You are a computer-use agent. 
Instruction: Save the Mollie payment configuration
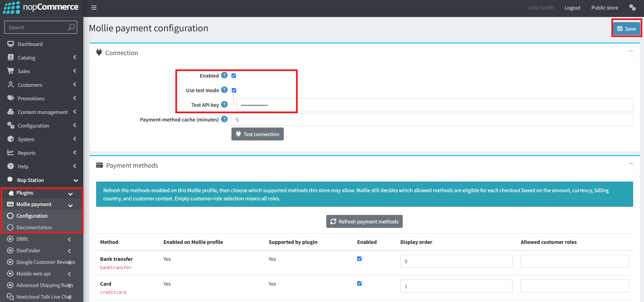point(626,29)
